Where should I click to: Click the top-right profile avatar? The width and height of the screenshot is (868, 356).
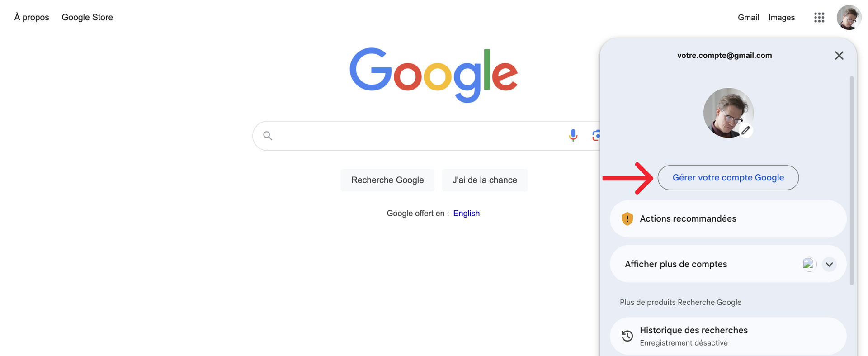849,18
